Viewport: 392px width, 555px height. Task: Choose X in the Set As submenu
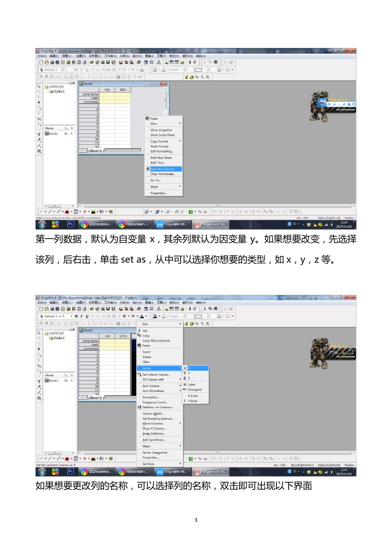(196, 368)
